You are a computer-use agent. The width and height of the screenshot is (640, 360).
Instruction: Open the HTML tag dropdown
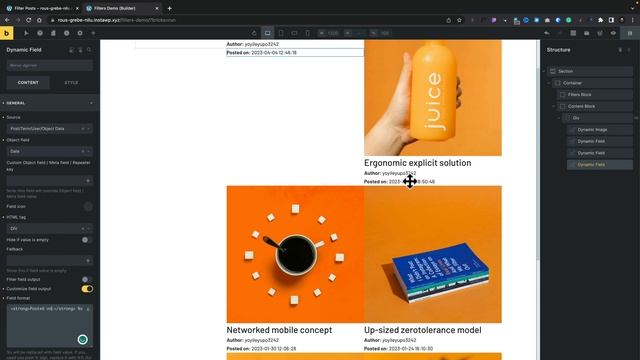(49, 229)
